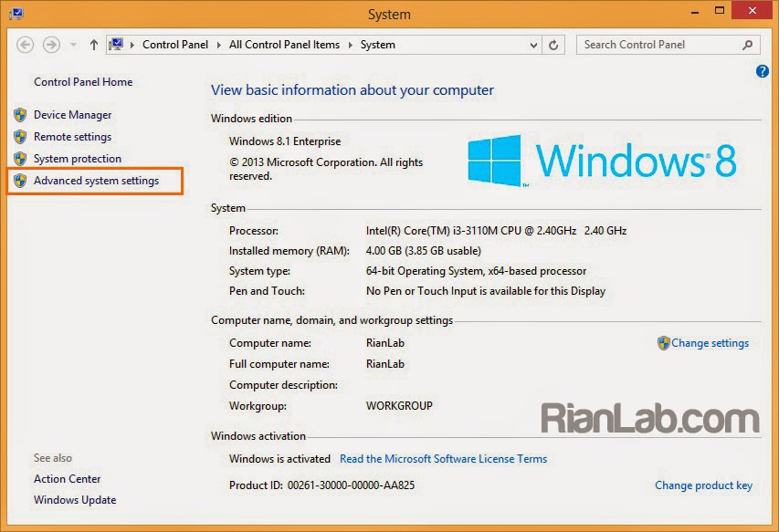Click the shield icon next to Device Manager
This screenshot has height=532, width=779.
coord(20,114)
